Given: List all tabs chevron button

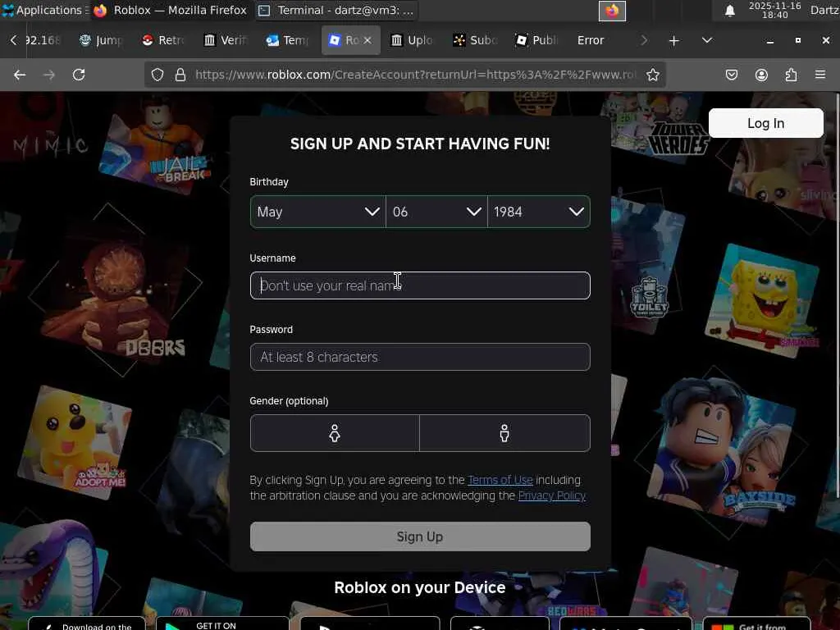Looking at the screenshot, I should [707, 40].
